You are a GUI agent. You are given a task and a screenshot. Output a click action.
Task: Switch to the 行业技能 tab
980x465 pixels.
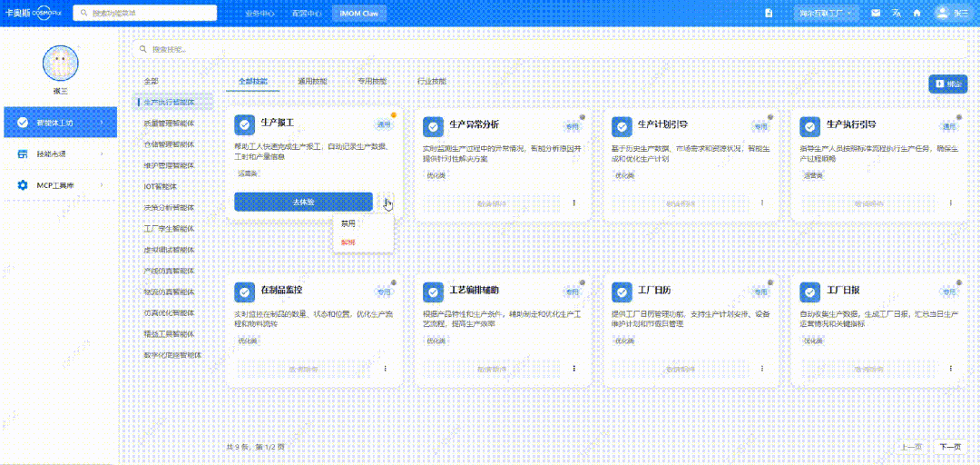(x=431, y=82)
